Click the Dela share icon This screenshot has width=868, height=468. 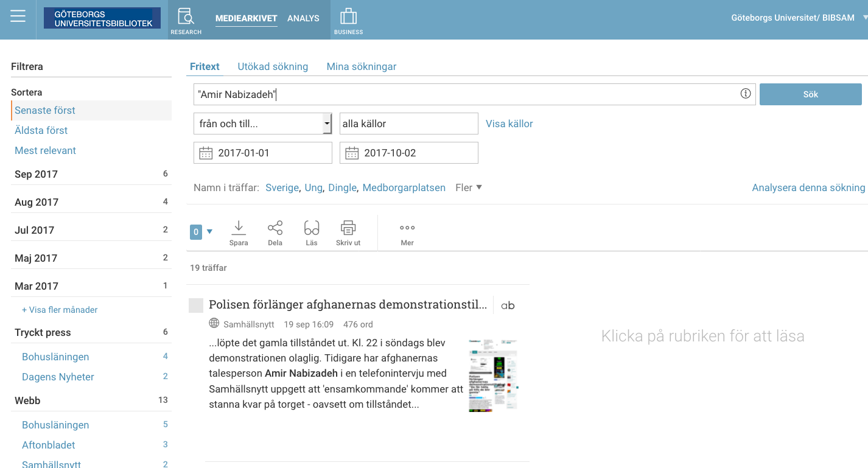tap(275, 228)
